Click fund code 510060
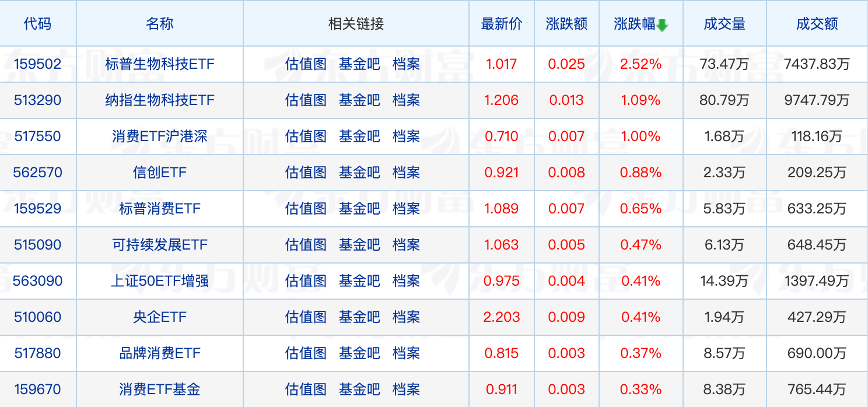868x407 pixels. (37, 317)
